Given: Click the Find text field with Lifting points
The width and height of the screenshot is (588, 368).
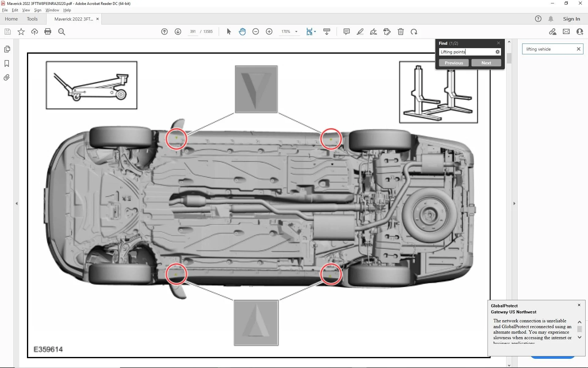Looking at the screenshot, I should pyautogui.click(x=467, y=52).
